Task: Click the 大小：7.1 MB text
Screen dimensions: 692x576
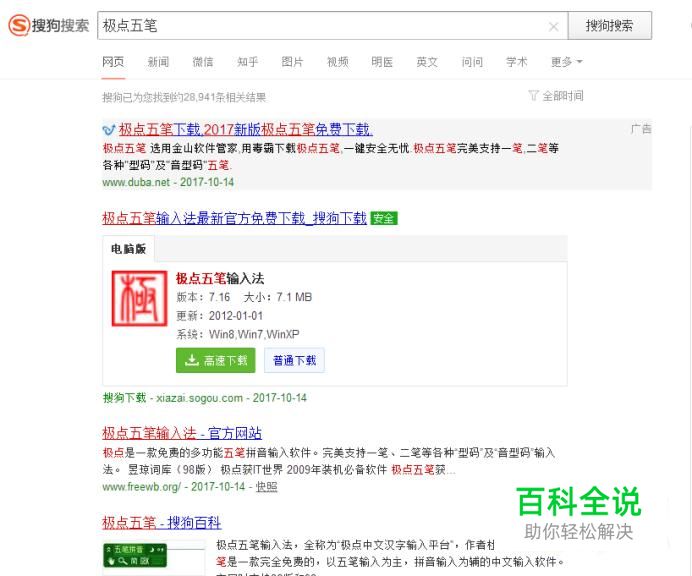Action: [278, 297]
